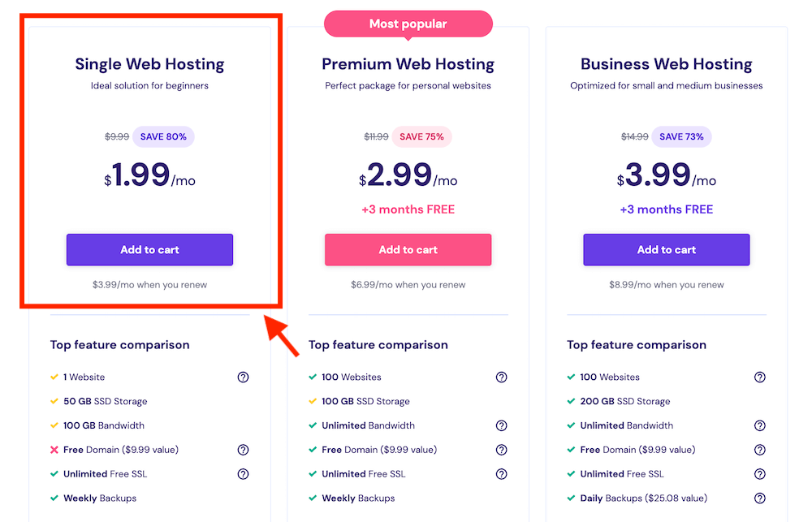Add Premium Web Hosting to cart
The width and height of the screenshot is (812, 522).
(x=408, y=250)
